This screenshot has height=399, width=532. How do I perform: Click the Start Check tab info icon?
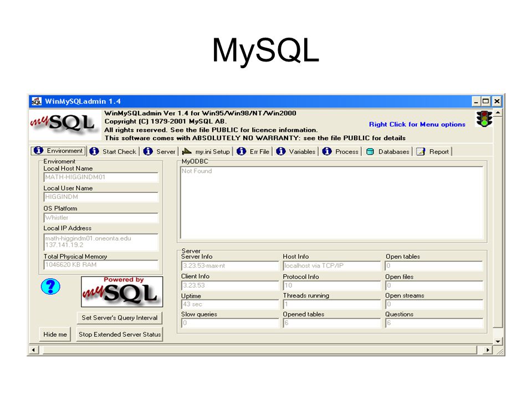[x=94, y=151]
